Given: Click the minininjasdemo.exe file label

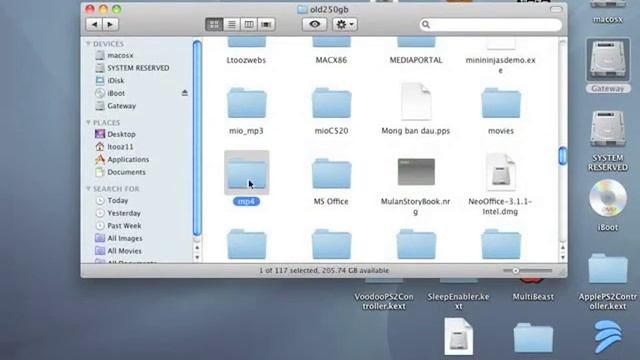Looking at the screenshot, I should pyautogui.click(x=500, y=65).
